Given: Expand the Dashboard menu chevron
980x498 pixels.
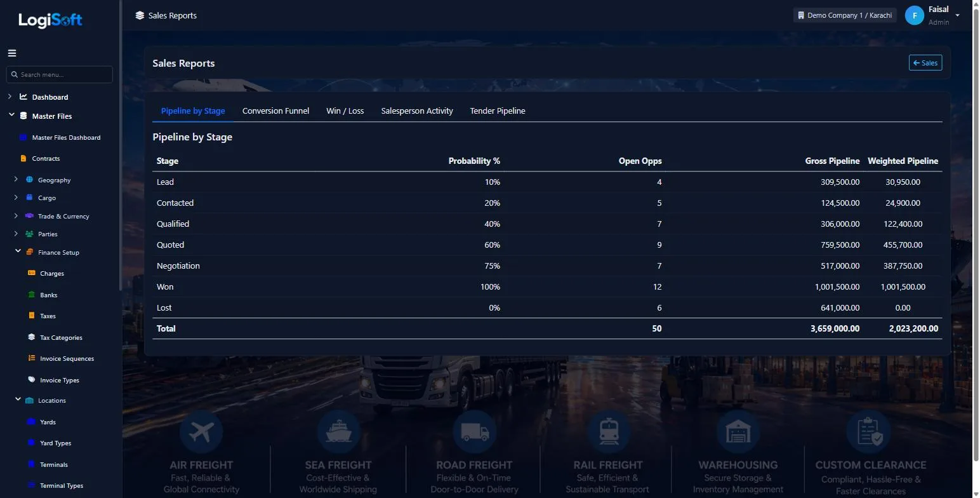Looking at the screenshot, I should click(10, 97).
